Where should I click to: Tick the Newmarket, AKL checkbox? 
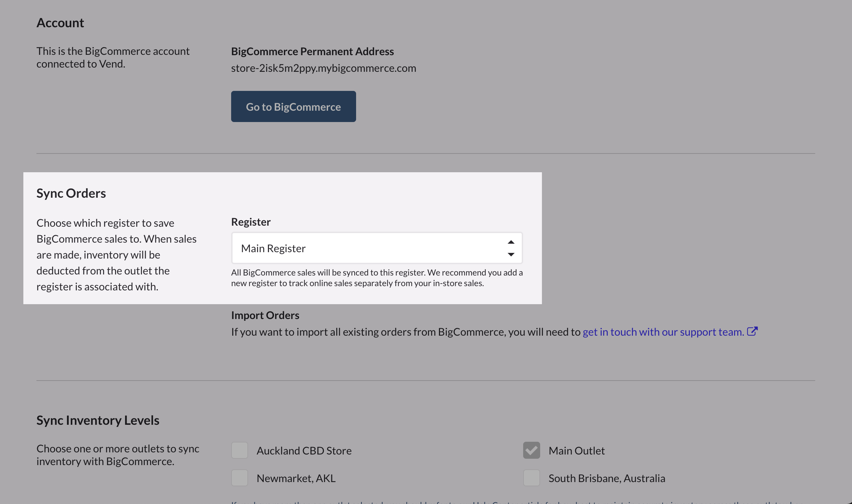point(240,478)
